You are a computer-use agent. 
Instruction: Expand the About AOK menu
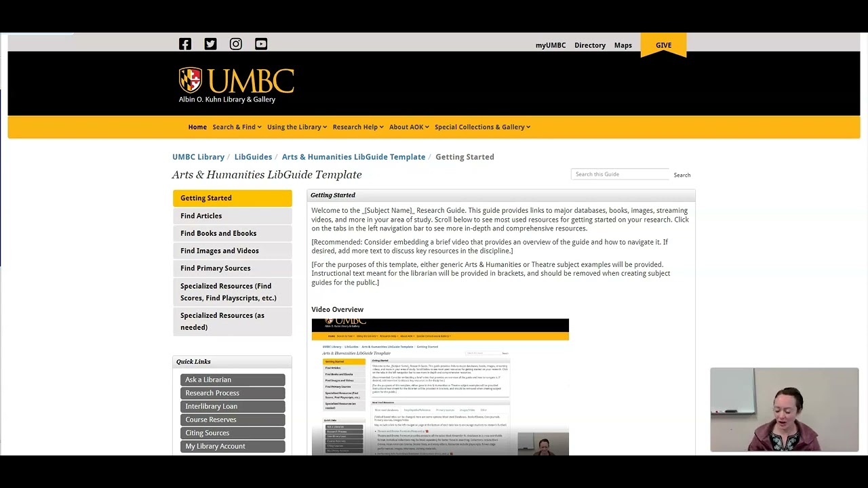[x=409, y=127]
